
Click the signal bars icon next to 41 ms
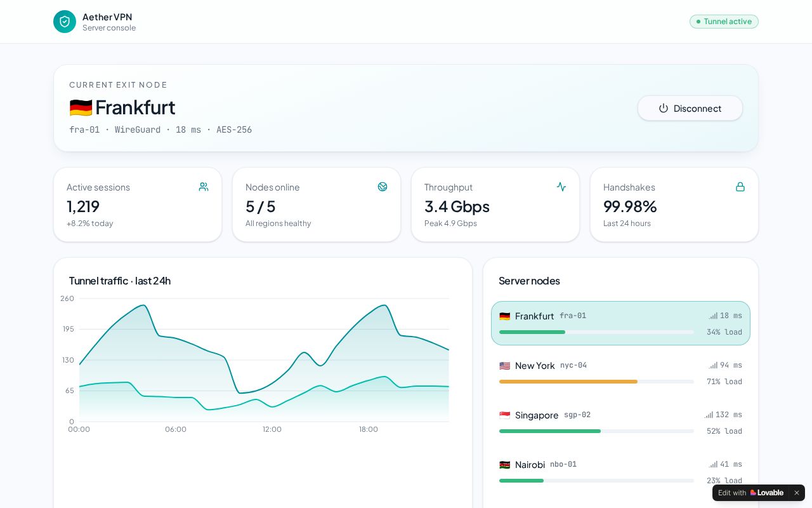point(713,464)
